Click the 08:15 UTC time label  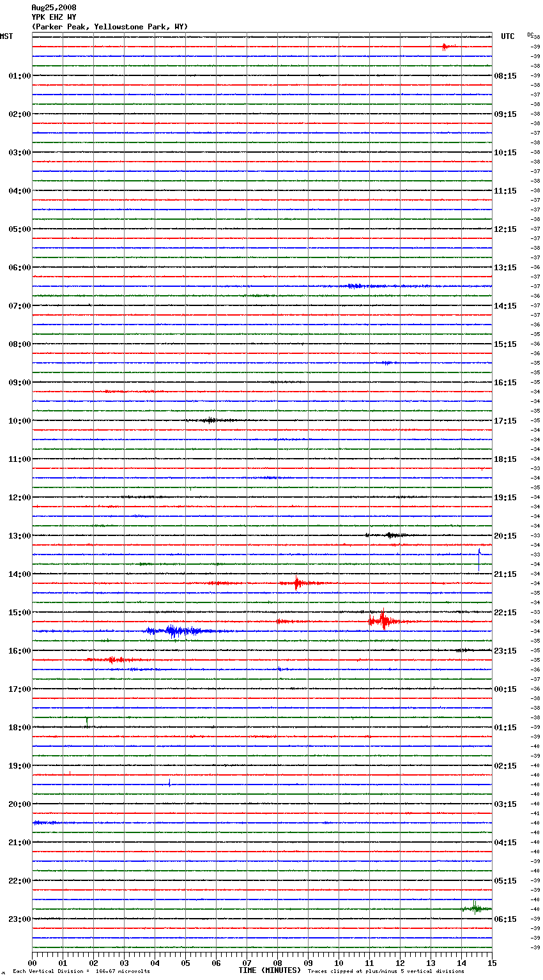505,76
